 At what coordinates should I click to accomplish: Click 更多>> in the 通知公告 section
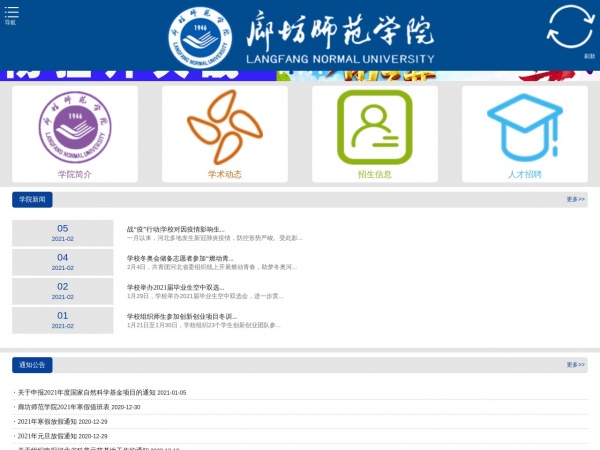[x=576, y=365]
